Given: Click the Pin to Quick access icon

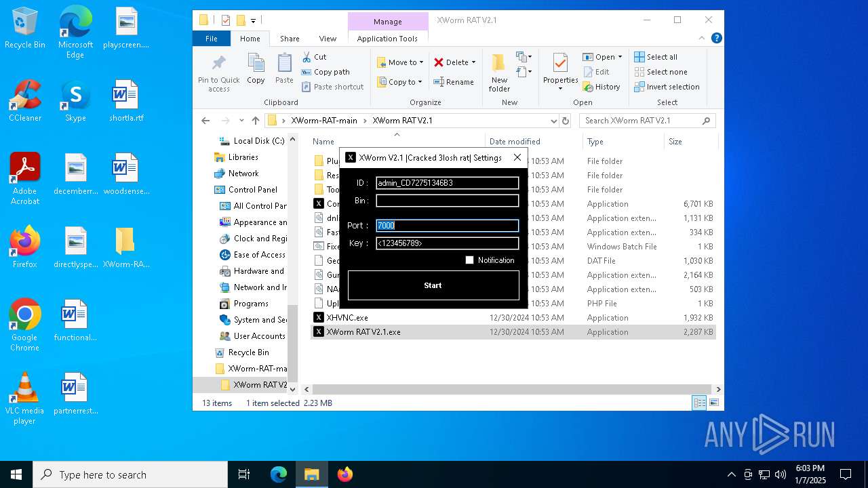Looking at the screenshot, I should tap(218, 73).
